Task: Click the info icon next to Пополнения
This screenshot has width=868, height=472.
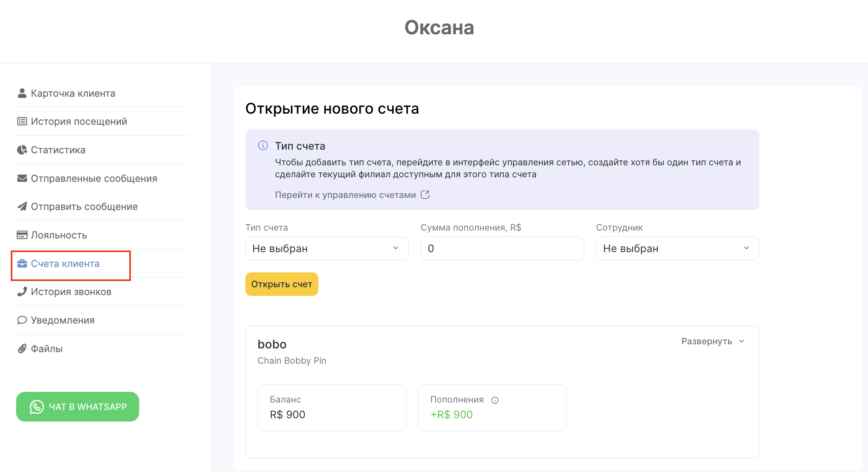Action: [x=495, y=400]
